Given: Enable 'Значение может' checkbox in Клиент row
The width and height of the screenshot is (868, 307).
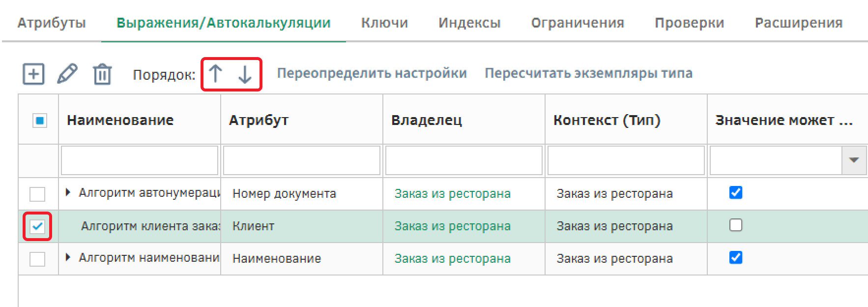Looking at the screenshot, I should (736, 225).
